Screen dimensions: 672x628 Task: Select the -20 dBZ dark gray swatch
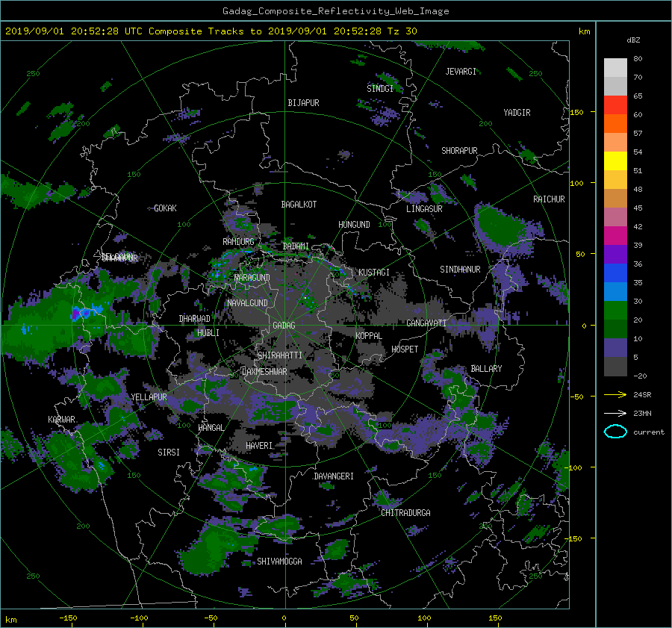pyautogui.click(x=615, y=367)
